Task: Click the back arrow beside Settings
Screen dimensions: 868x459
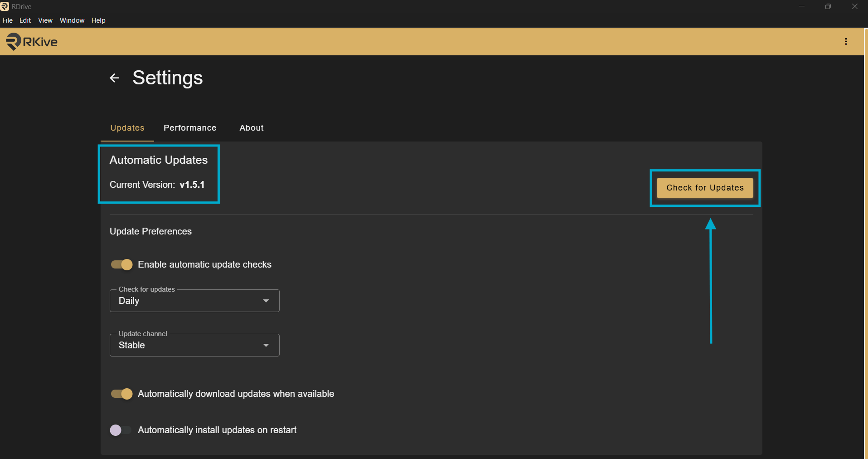Action: coord(114,78)
